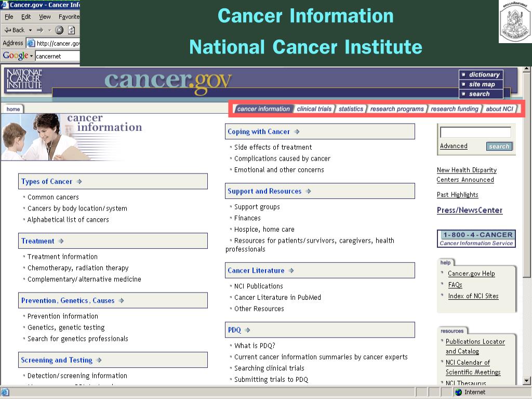Click the scrollbar up arrow
The height and width of the screenshot is (399, 532).
(527, 69)
